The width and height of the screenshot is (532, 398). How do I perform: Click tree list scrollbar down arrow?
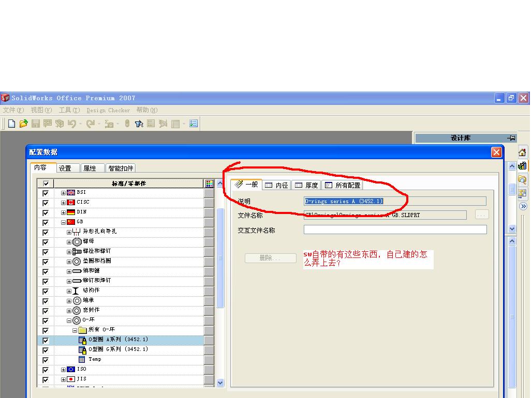(220, 382)
